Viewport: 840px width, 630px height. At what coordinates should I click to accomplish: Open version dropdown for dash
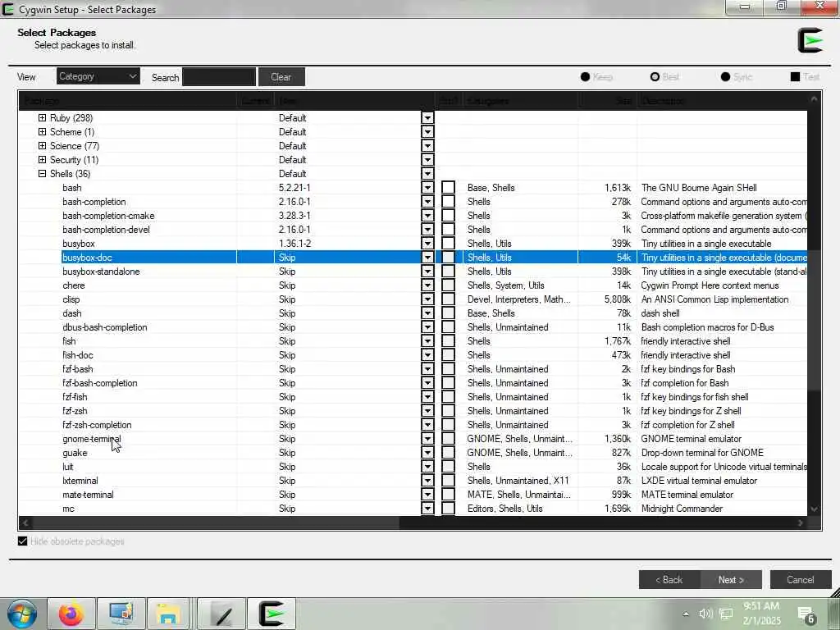(x=427, y=313)
